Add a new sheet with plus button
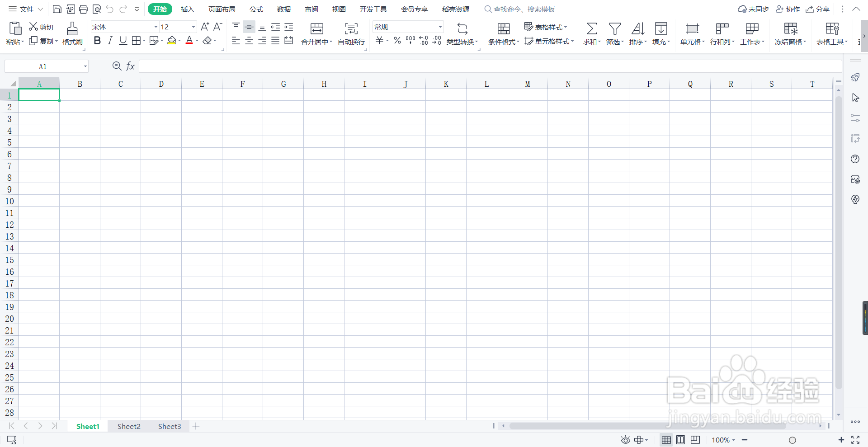This screenshot has height=447, width=868. click(x=196, y=426)
